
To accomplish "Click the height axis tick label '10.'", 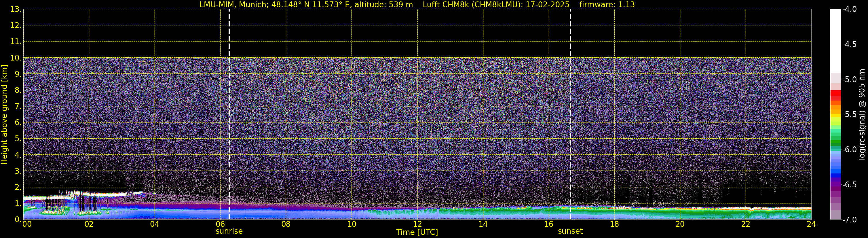I will pyautogui.click(x=16, y=58).
